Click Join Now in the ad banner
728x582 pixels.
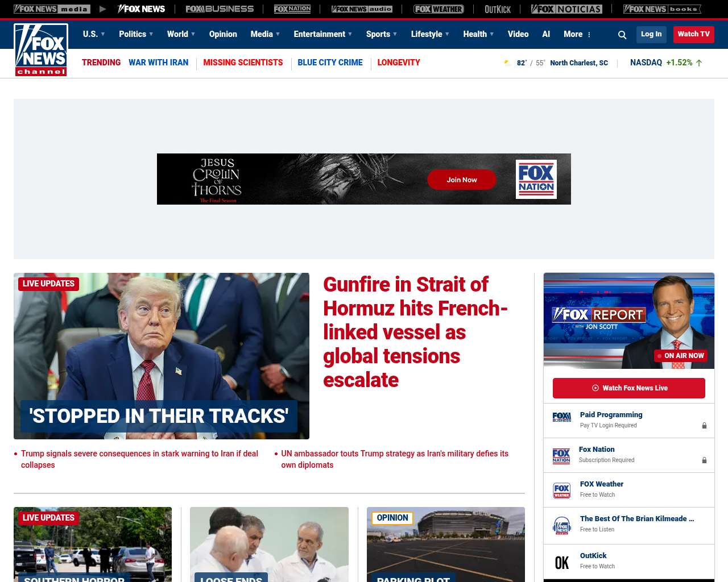point(462,180)
